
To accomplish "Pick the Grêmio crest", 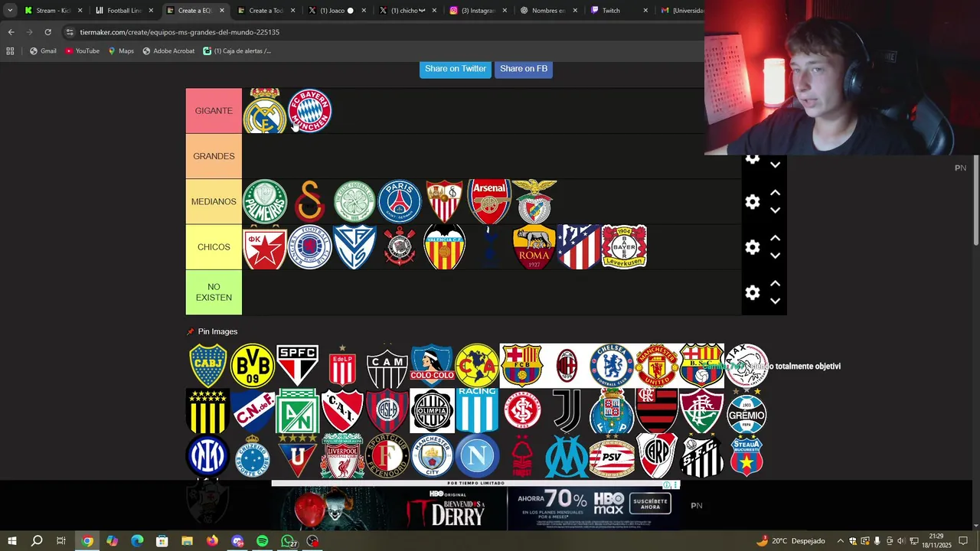I will click(746, 411).
